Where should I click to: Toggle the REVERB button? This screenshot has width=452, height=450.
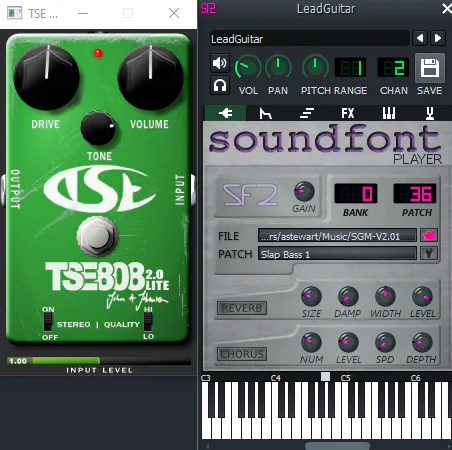pyautogui.click(x=242, y=308)
